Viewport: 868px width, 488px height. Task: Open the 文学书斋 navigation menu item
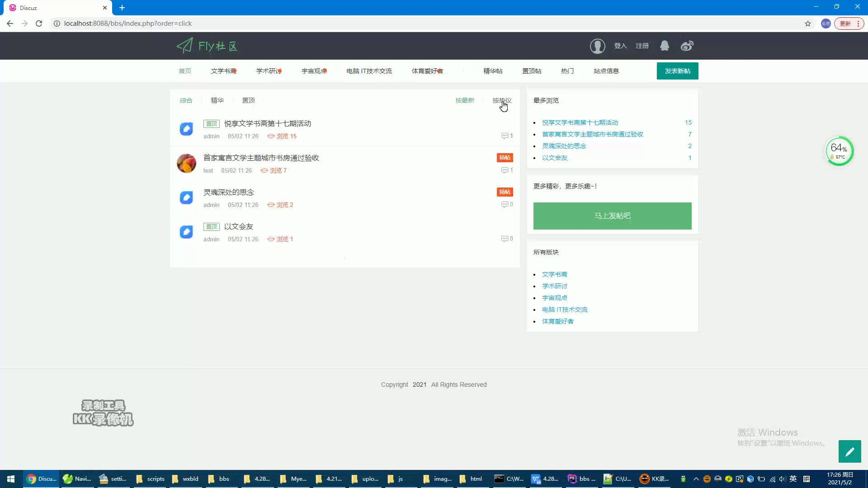click(223, 71)
